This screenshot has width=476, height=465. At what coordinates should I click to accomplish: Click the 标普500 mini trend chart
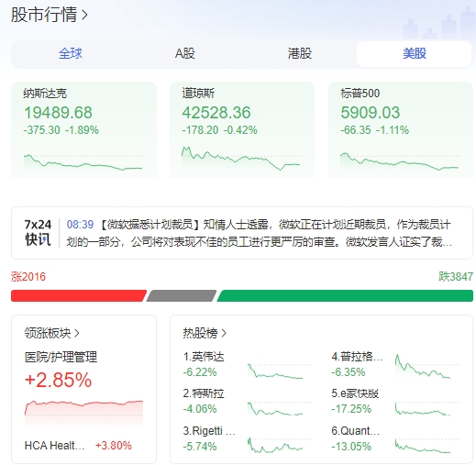400,161
